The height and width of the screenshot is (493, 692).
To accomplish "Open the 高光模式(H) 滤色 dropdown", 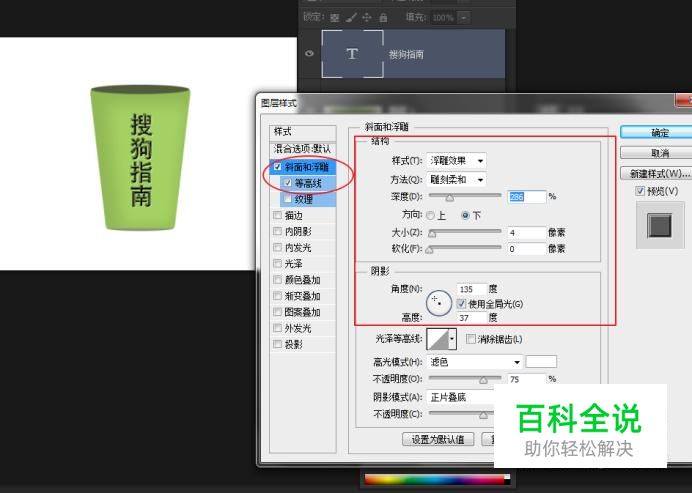I will (474, 362).
